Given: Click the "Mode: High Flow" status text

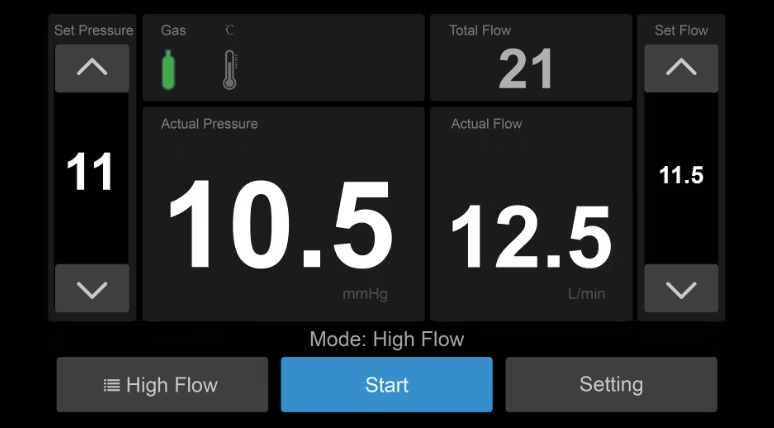Looking at the screenshot, I should pos(387,339).
